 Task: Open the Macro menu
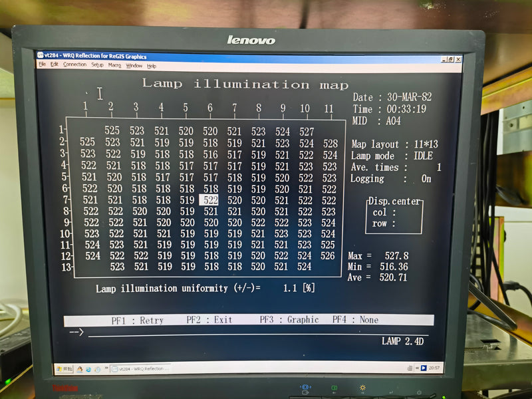[x=114, y=65]
